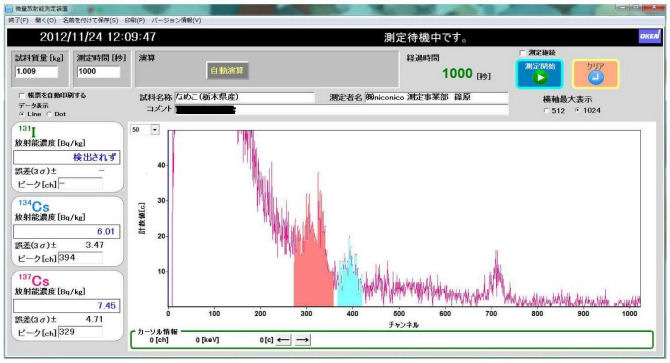
Task: Click the 0 [keV] cursor readout
Action: click(207, 340)
